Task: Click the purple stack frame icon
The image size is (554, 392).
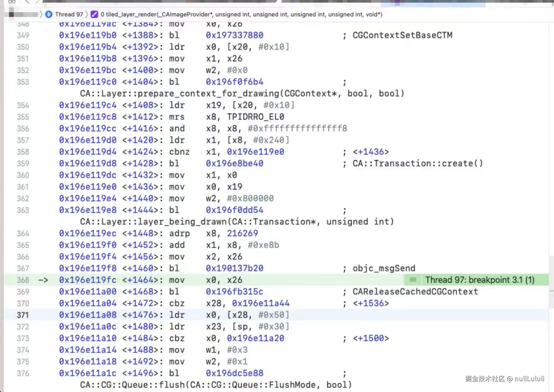Action: pyautogui.click(x=94, y=14)
